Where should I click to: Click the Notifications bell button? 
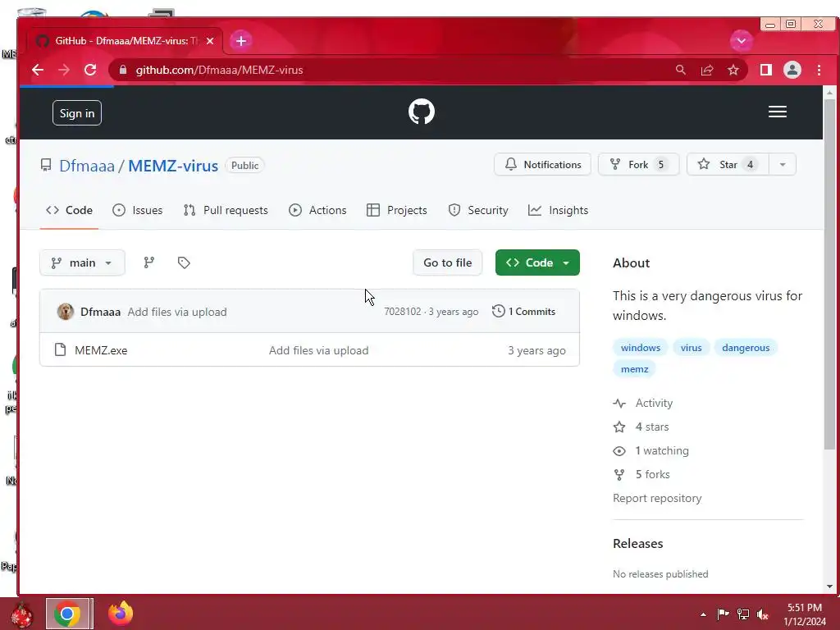(542, 164)
